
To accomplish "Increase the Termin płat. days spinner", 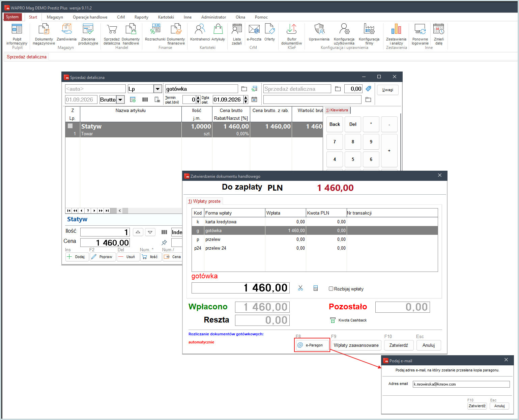I will coord(198,97).
